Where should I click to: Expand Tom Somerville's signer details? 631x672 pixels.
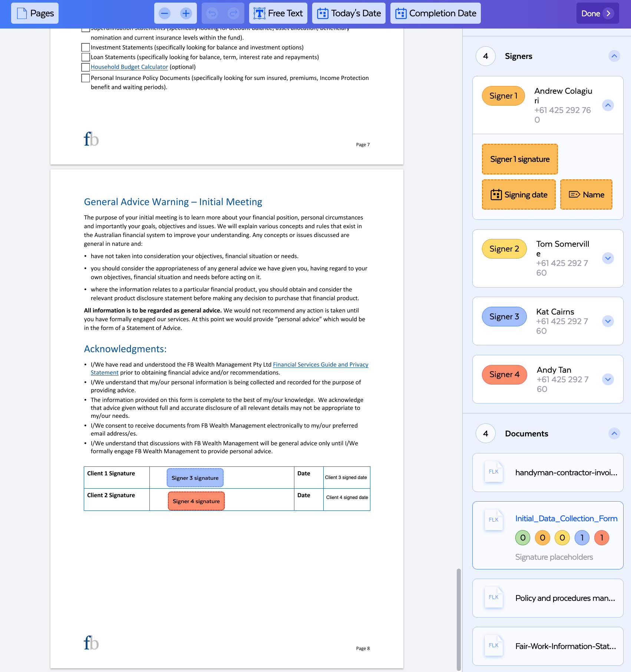(608, 258)
